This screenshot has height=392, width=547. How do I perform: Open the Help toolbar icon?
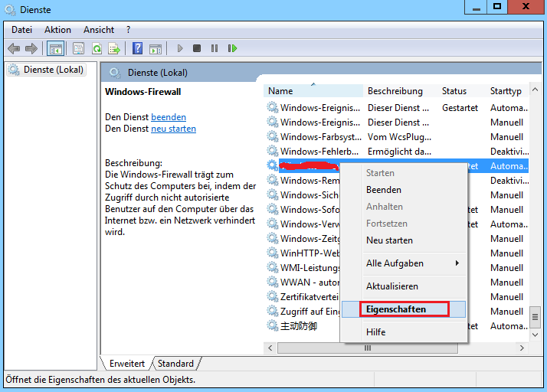coord(137,48)
